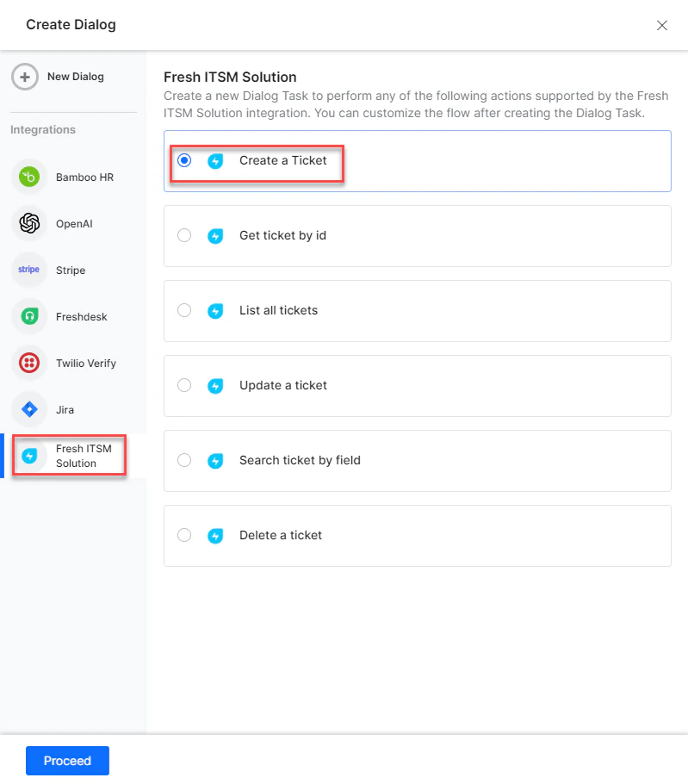Close the Create Dialog window
This screenshot has width=688, height=784.
pyautogui.click(x=661, y=25)
